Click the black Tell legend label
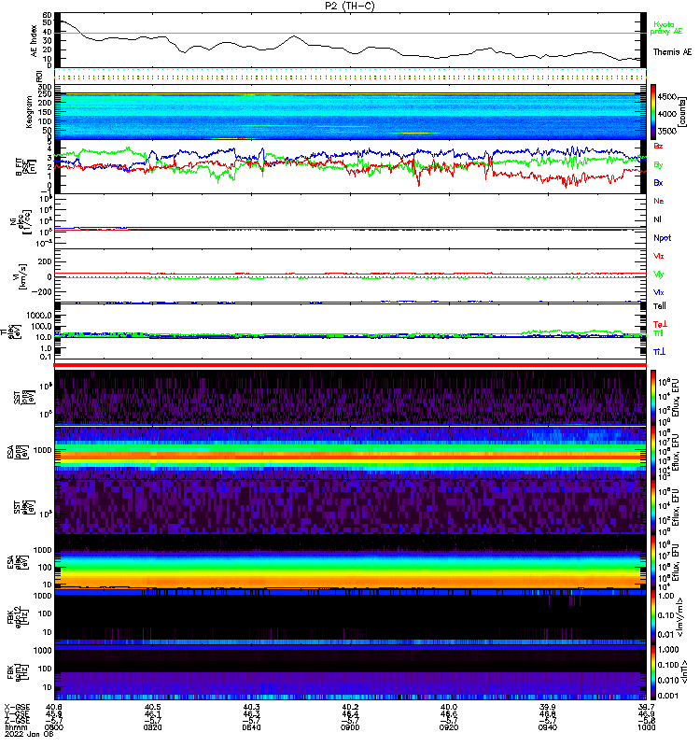This screenshot has width=700, height=747. click(x=660, y=306)
